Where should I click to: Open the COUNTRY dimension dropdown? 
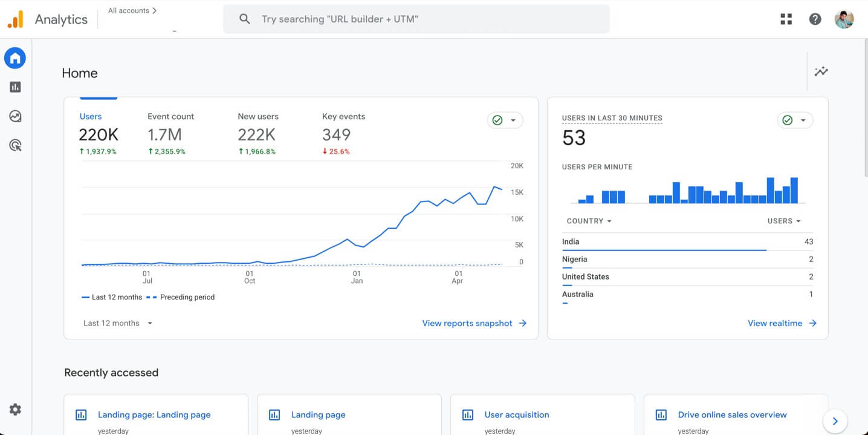click(x=589, y=221)
